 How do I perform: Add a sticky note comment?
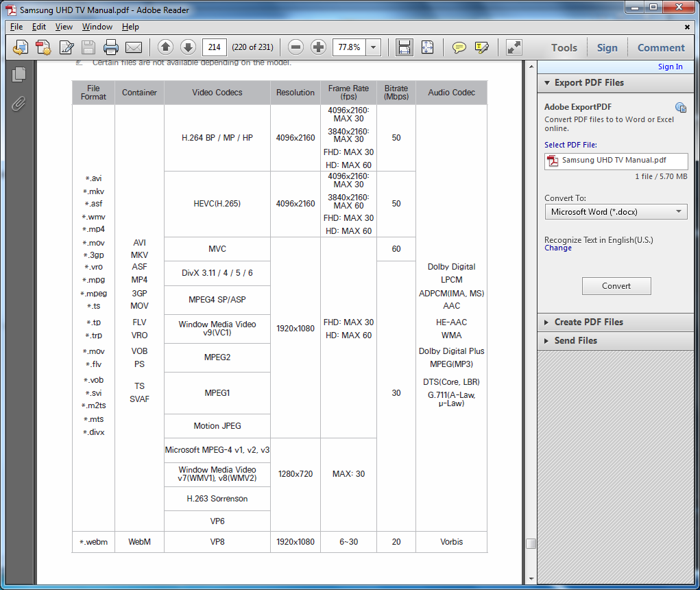(459, 47)
